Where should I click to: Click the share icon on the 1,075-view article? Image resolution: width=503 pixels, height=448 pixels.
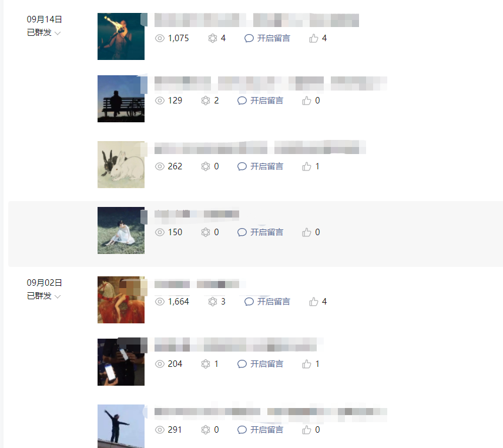click(x=213, y=39)
